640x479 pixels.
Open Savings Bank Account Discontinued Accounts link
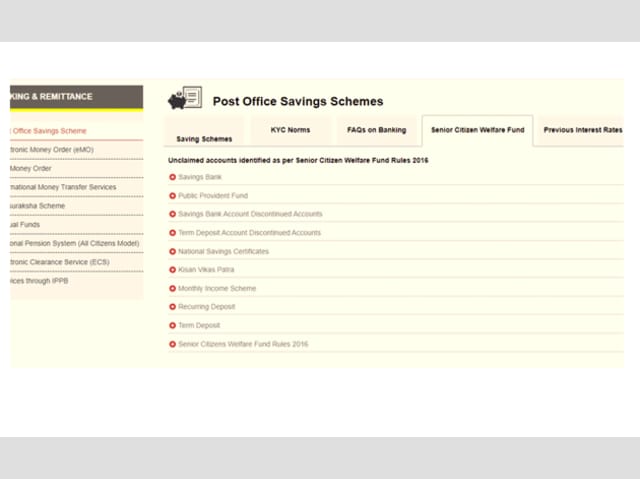click(250, 214)
